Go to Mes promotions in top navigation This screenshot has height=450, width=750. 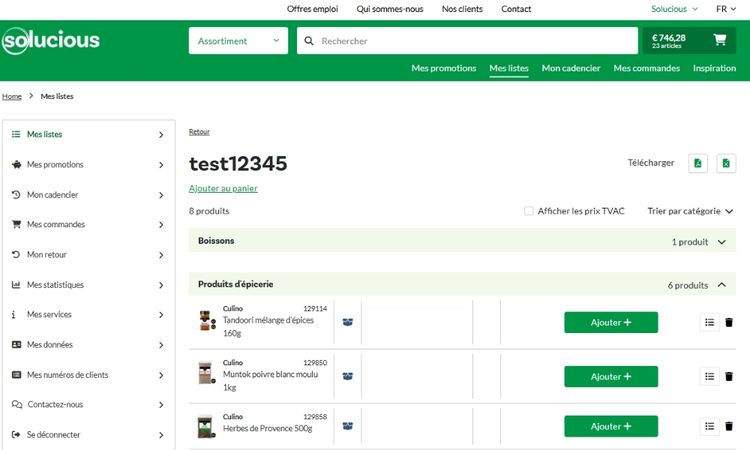coord(443,68)
